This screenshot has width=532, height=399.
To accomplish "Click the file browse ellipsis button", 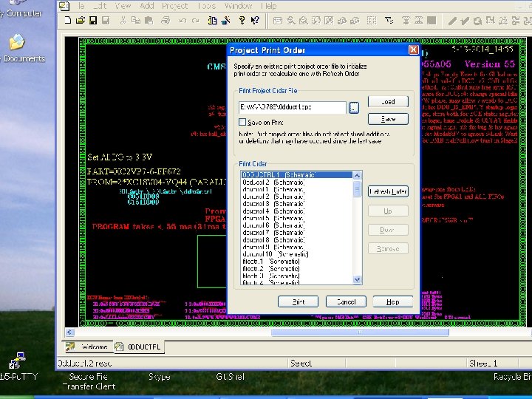I will (353, 108).
